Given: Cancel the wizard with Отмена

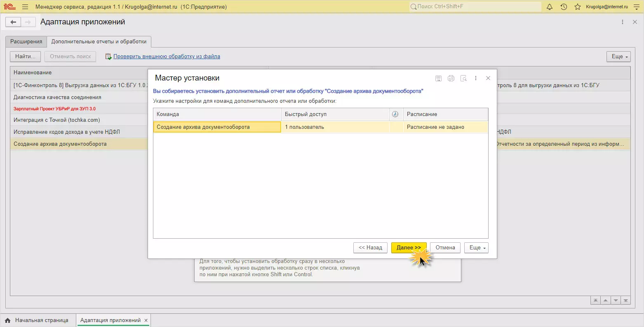Looking at the screenshot, I should pyautogui.click(x=445, y=248).
